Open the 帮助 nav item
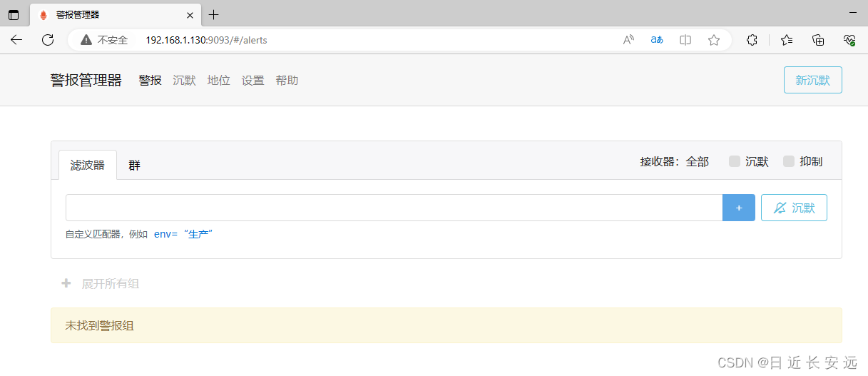Screen dimensions: 868x376 click(x=287, y=81)
